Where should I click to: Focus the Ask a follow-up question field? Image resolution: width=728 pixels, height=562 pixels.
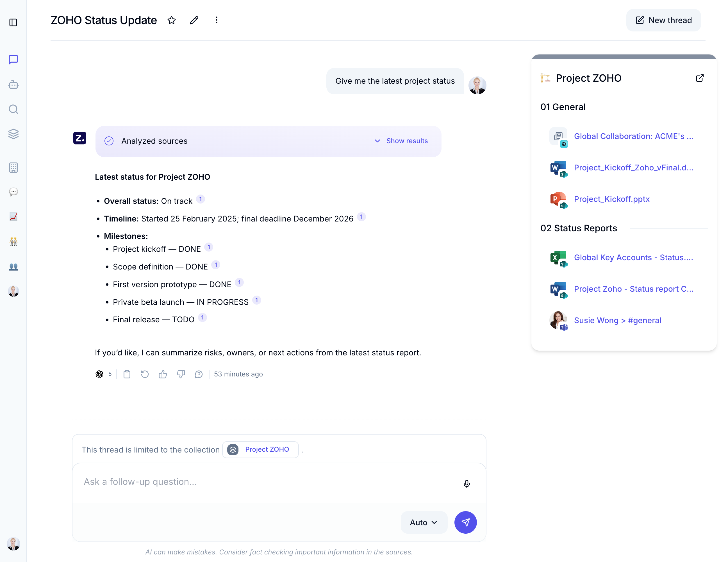267,482
